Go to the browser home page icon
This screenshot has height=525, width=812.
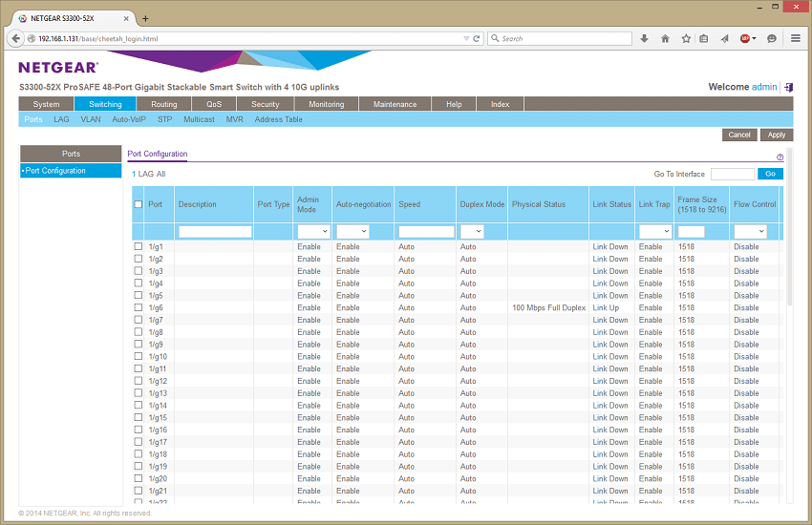[666, 38]
